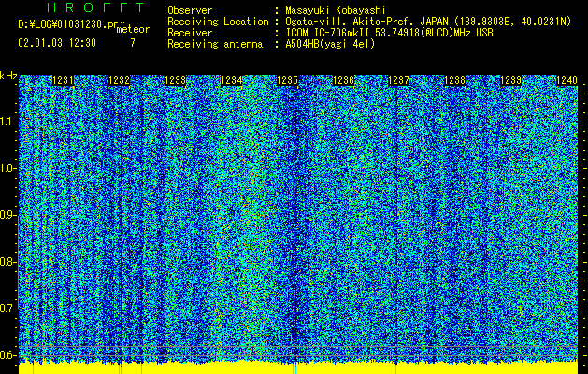Click the 1235 time marker
Screen dimensions: 588x374
[x=287, y=80]
